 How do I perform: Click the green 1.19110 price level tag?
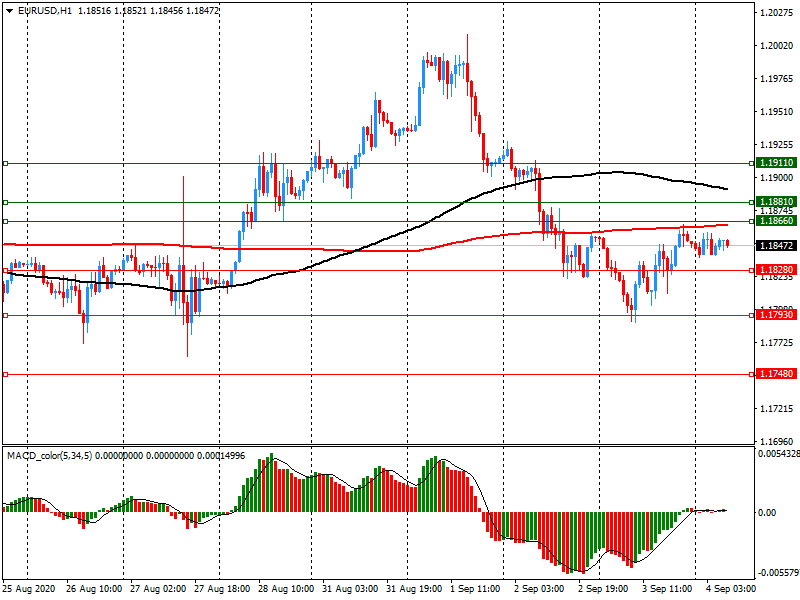(x=776, y=162)
